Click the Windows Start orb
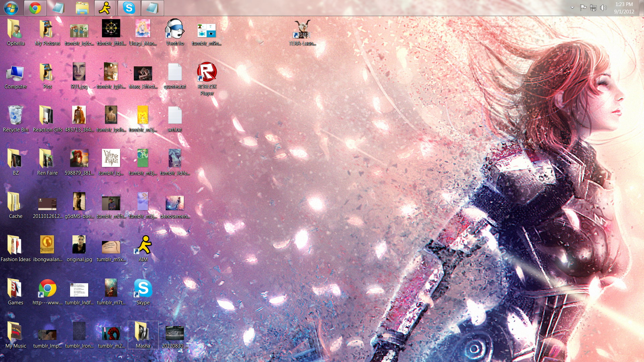Image resolution: width=644 pixels, height=362 pixels. point(11,8)
